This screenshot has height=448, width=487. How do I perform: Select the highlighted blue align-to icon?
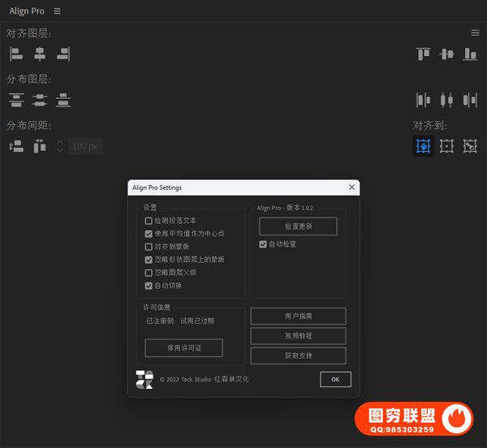pyautogui.click(x=423, y=146)
